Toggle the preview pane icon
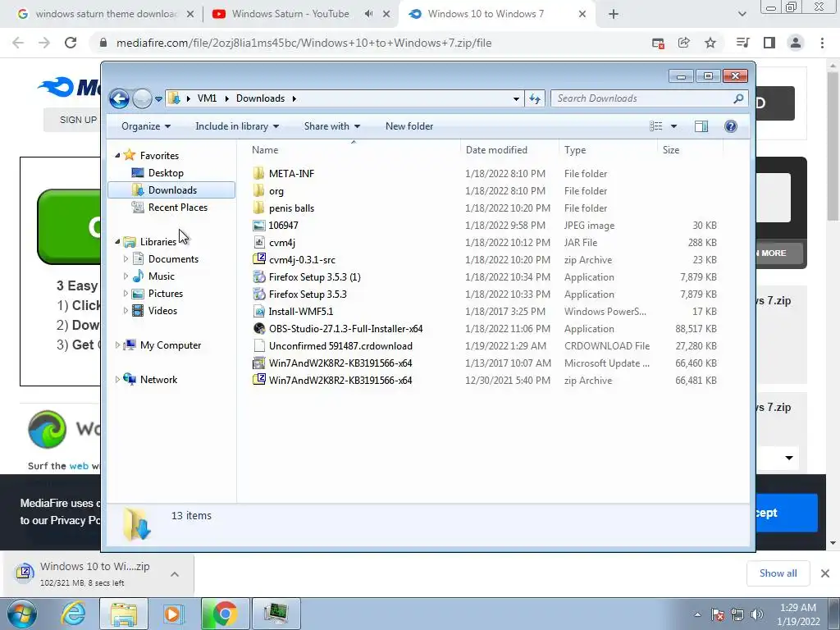Image resolution: width=840 pixels, height=630 pixels. click(701, 126)
